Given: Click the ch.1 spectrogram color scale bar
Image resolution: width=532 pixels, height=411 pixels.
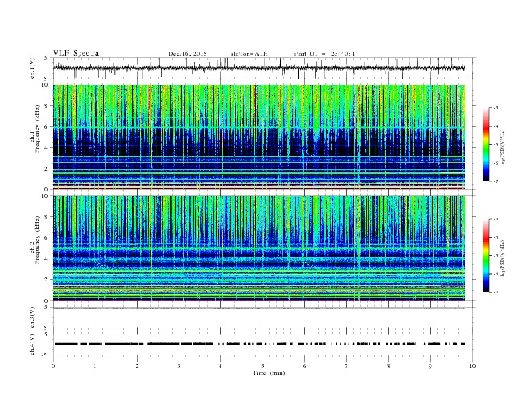Looking at the screenshot, I should coord(486,144).
